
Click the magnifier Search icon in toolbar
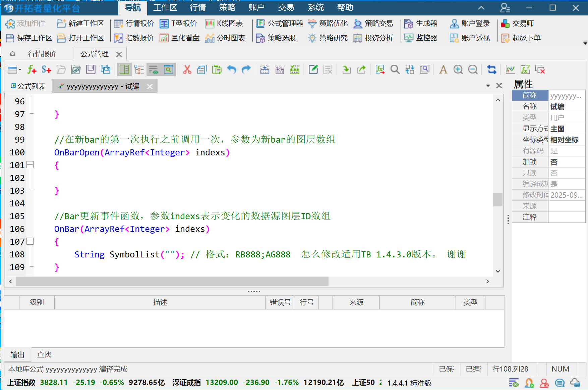pyautogui.click(x=395, y=69)
